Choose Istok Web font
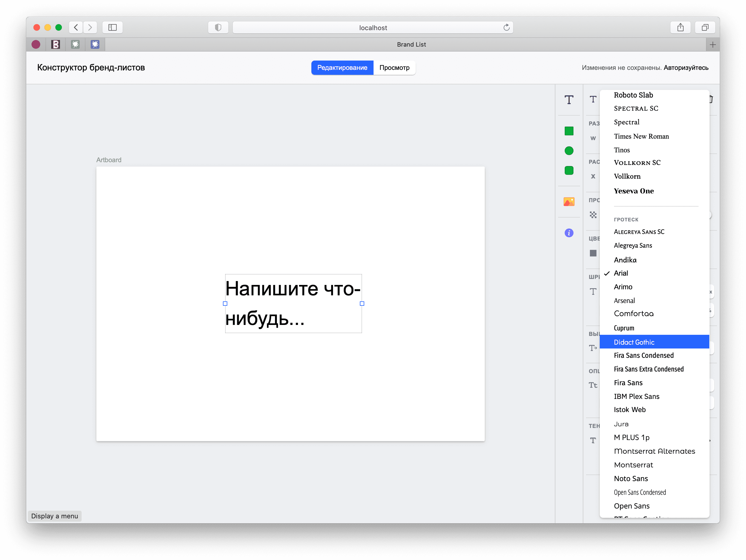Viewport: 746px width, 560px height. pos(654,410)
